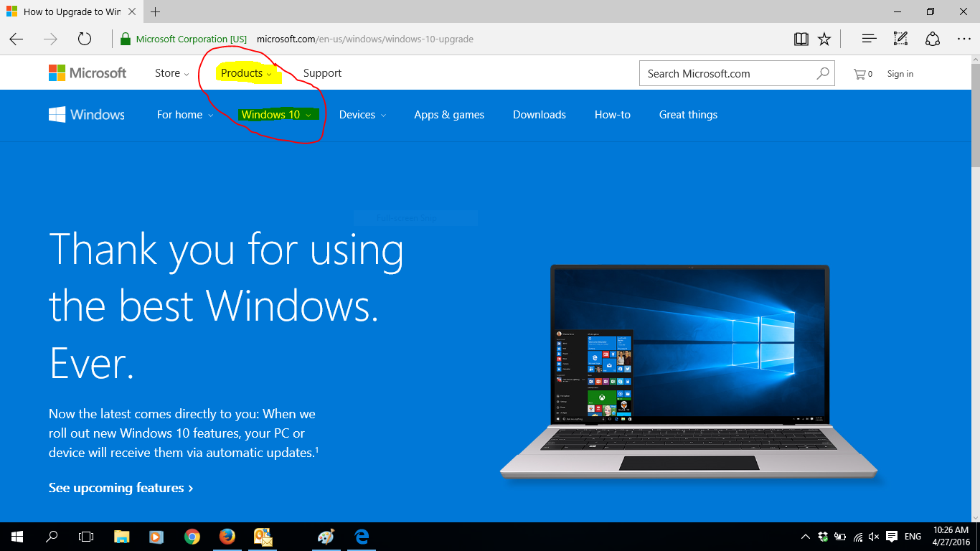Viewport: 980px width, 551px height.
Task: Open Task View on the taskbar
Action: pos(86,536)
